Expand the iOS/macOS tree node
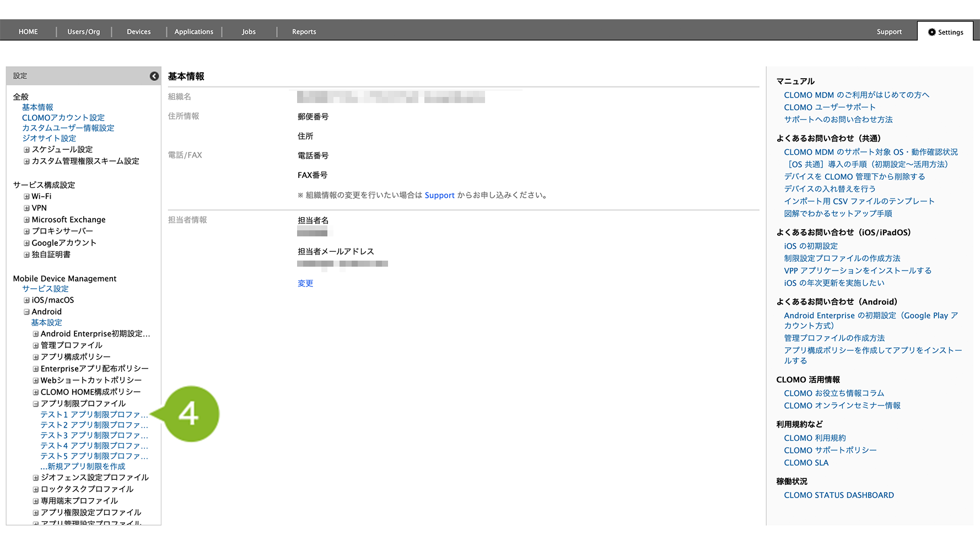The height and width of the screenshot is (551, 980). click(x=26, y=300)
